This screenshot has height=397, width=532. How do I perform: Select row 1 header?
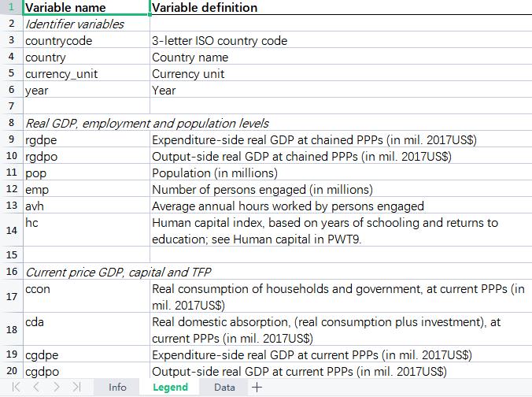coord(11,8)
